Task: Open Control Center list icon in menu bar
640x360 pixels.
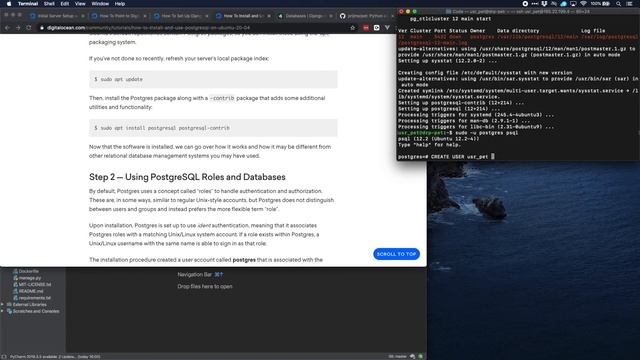Action: click(629, 4)
